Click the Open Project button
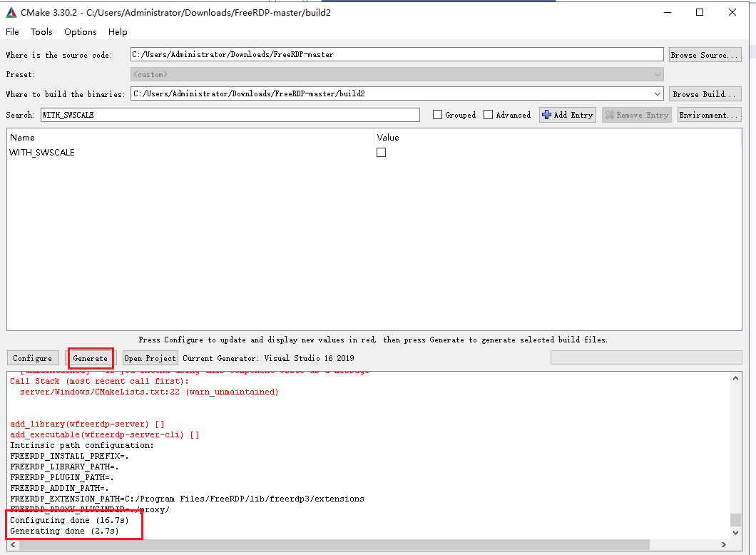The width and height of the screenshot is (756, 555). 150,358
